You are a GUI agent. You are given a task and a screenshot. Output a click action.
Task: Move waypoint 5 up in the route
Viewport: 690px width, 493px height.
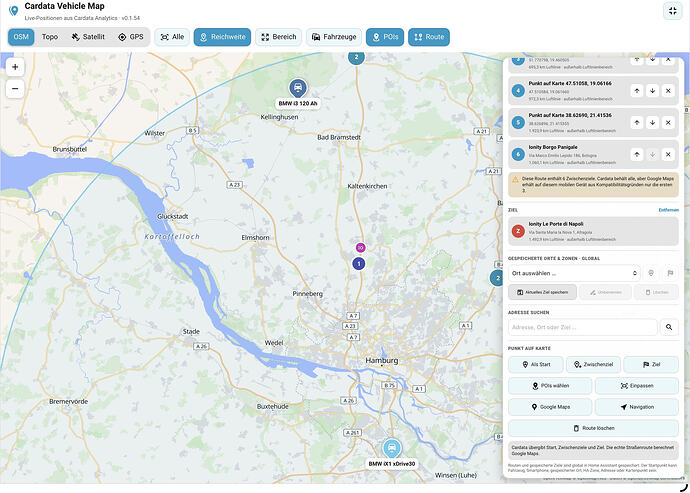coord(636,122)
